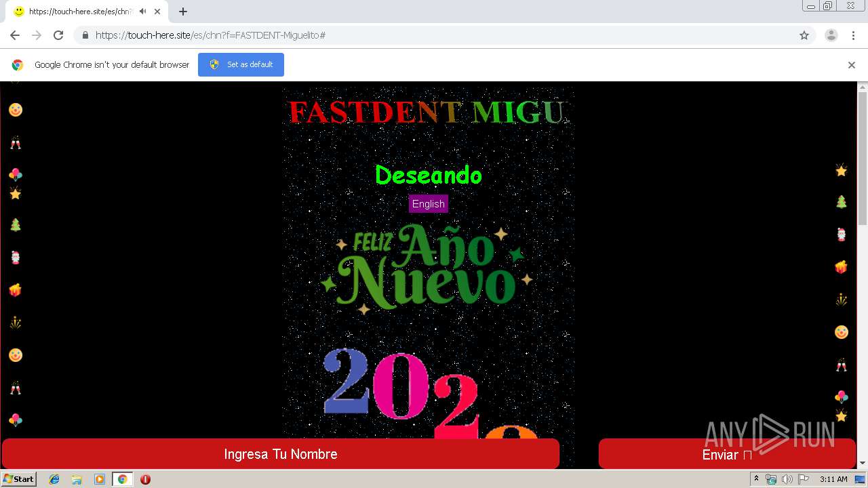Click the page vertical scrollbar thumb

tap(863, 158)
